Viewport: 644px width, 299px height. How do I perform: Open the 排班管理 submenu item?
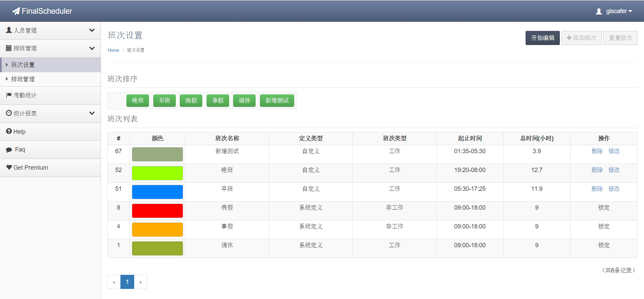[x=23, y=79]
